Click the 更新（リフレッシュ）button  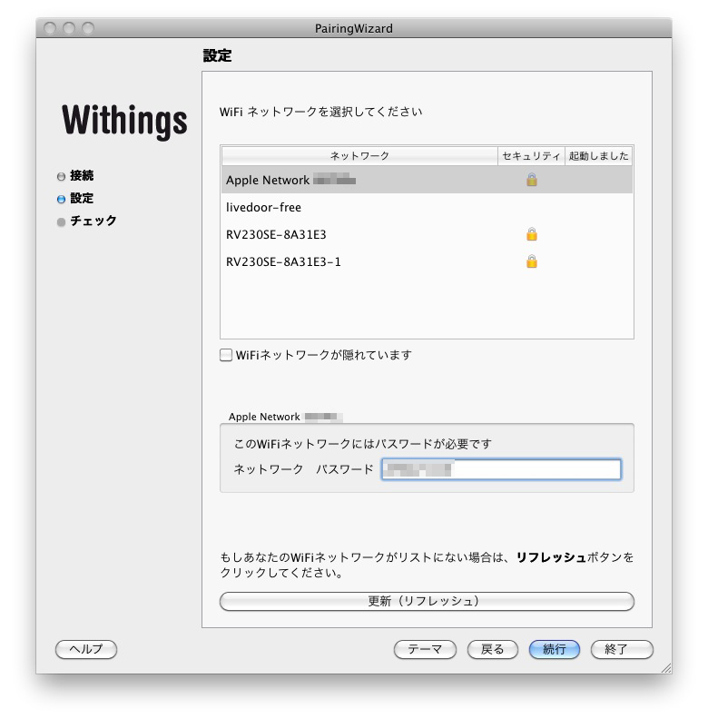[x=427, y=601]
